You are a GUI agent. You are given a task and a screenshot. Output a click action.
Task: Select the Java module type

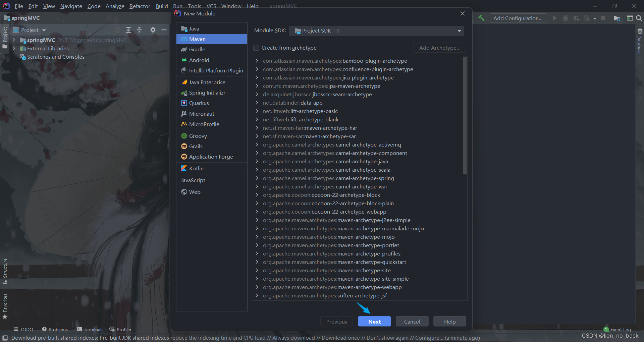pos(212,28)
